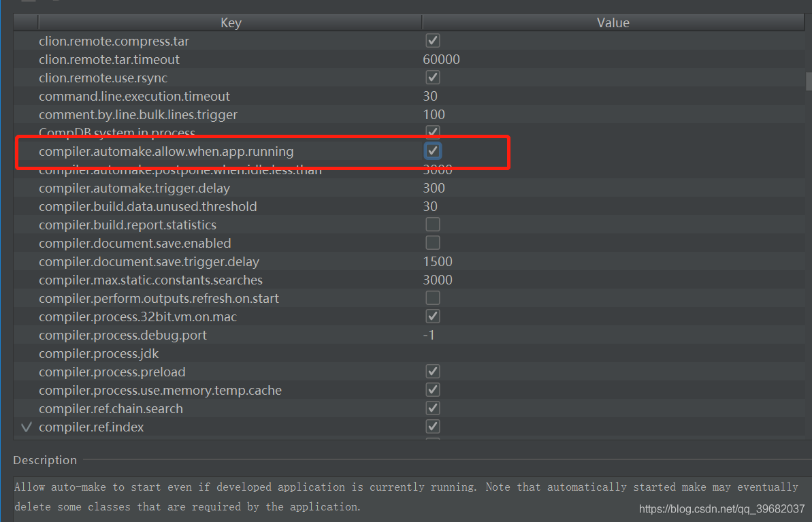Sort registry by Key column header
The image size is (812, 522).
[x=231, y=23]
